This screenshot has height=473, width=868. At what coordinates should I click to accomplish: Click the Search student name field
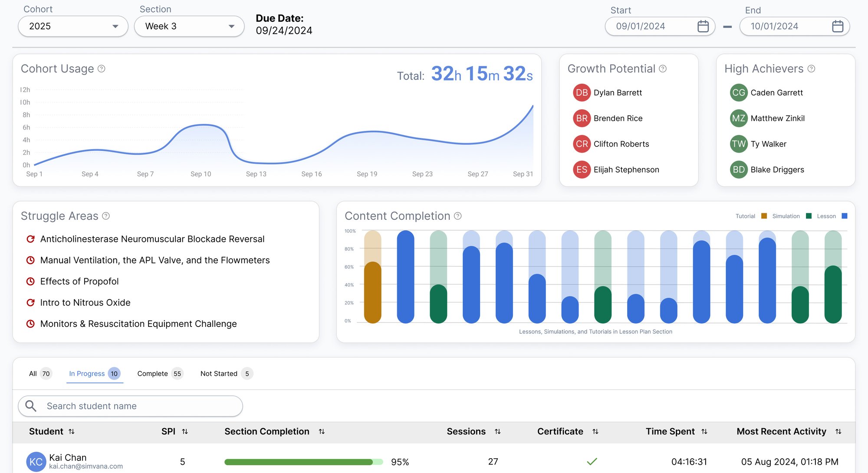[130, 406]
